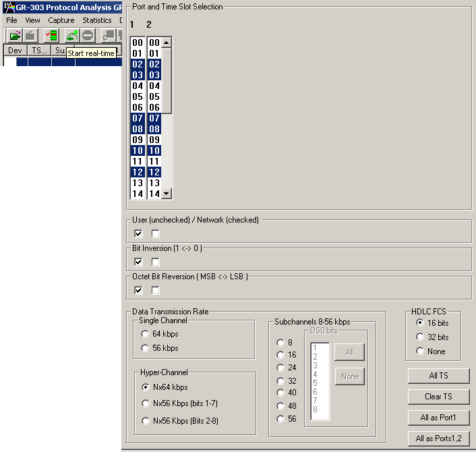Deselect time slot 12 in port 1 column
The height and width of the screenshot is (452, 476).
pos(138,172)
